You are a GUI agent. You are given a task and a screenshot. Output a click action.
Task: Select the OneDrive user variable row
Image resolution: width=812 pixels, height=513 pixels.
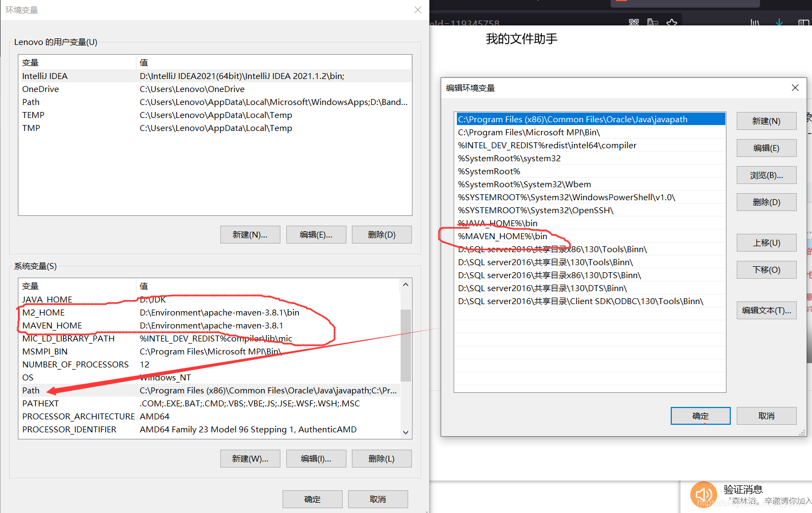215,89
